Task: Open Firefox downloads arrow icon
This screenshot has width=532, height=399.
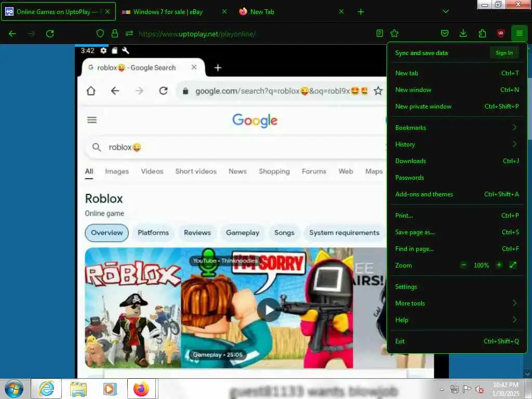Action: pyautogui.click(x=463, y=33)
